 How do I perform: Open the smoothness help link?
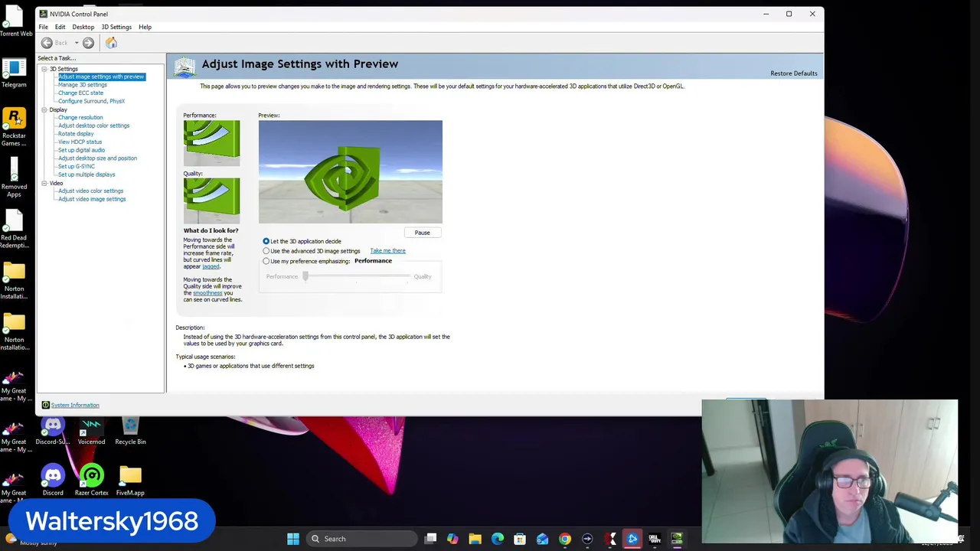207,293
